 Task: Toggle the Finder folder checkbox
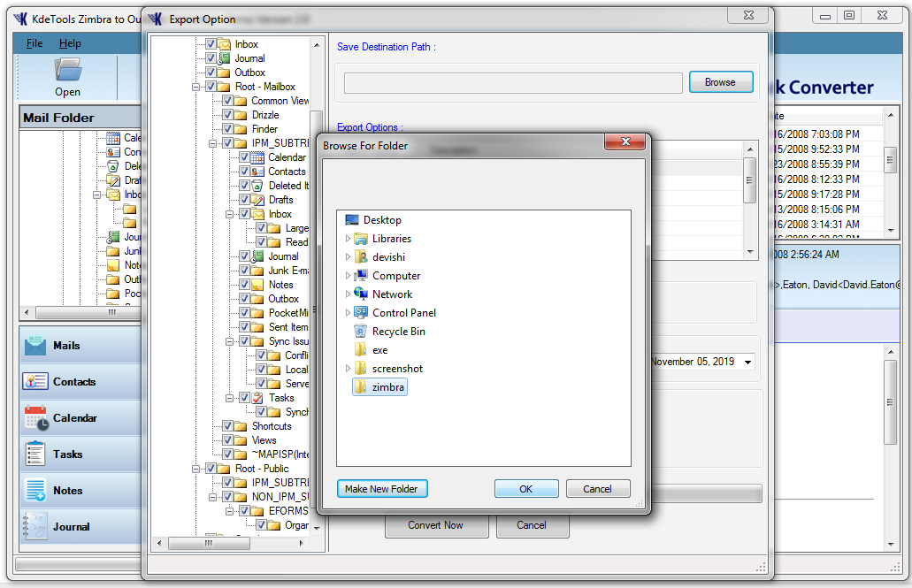pos(227,129)
